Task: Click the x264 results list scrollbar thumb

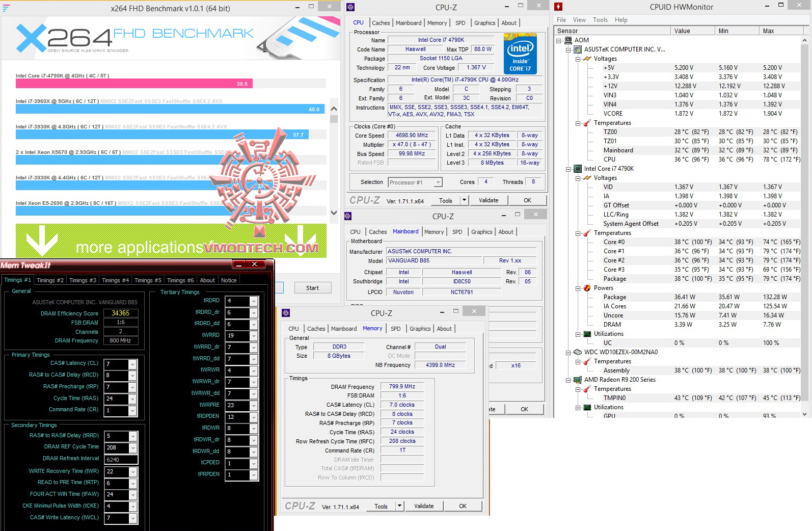Action: coord(334,119)
